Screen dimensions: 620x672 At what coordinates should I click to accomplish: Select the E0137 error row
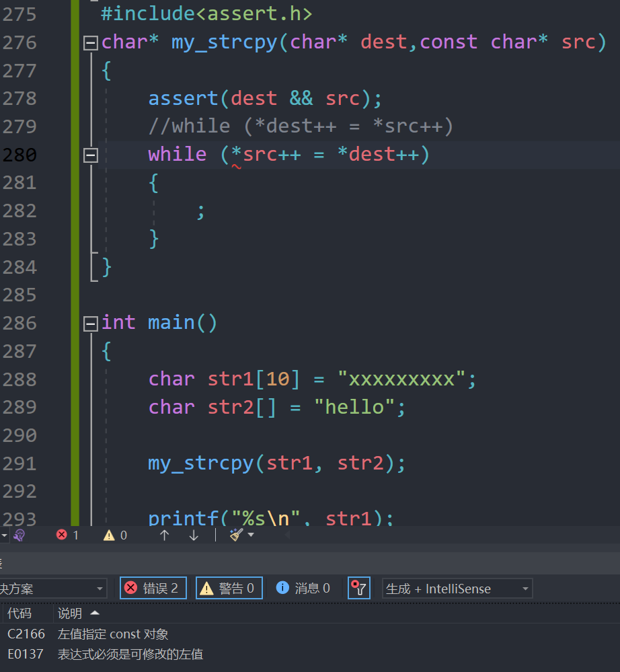pyautogui.click(x=310, y=654)
